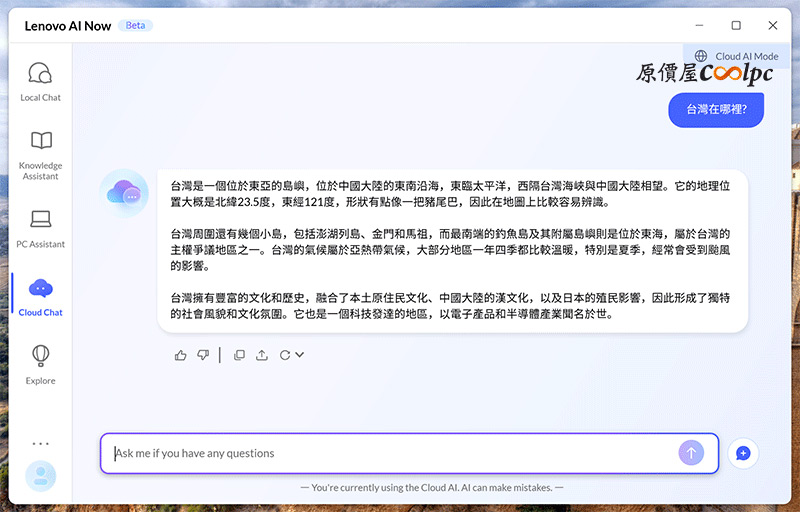Viewport: 800px width, 512px height.
Task: Send the message with arrow button
Action: (x=691, y=453)
